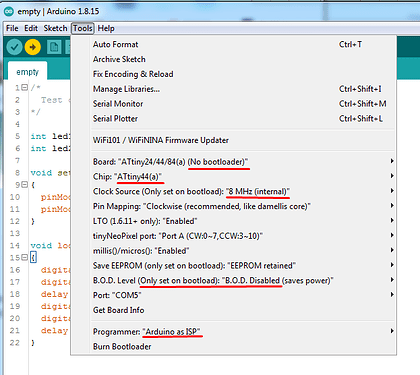Viewport: 420px width, 375px height.
Task: Click 'delay' on code line 18
Action: pos(54,294)
